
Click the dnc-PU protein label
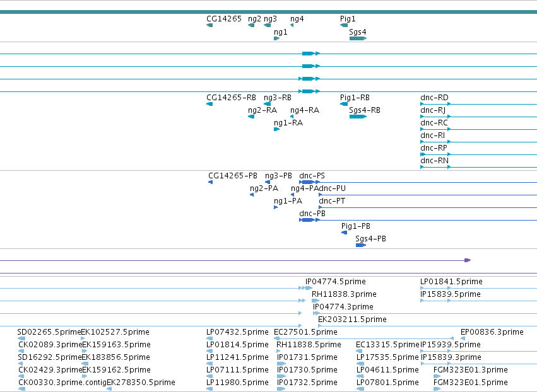[x=332, y=188]
